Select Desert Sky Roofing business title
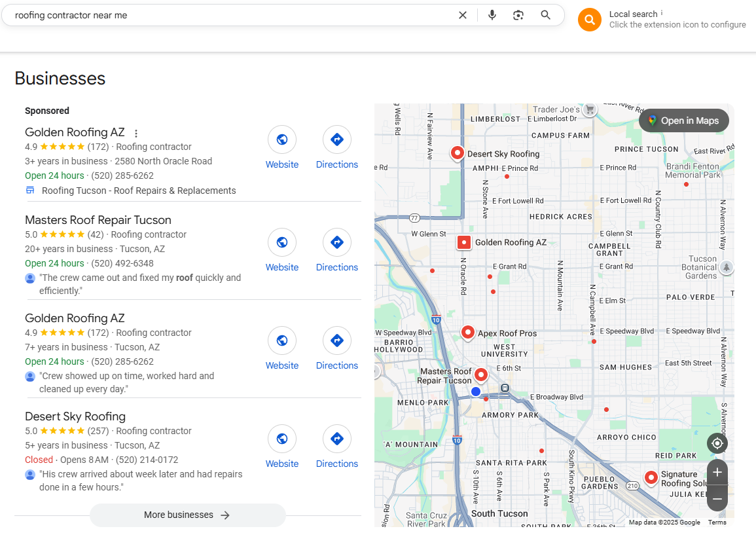 pos(75,416)
